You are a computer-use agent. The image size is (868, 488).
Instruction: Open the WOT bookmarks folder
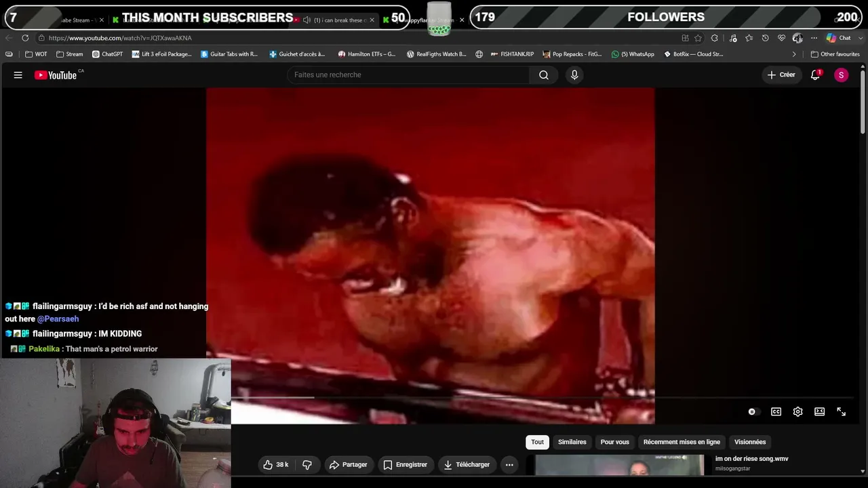[36, 54]
